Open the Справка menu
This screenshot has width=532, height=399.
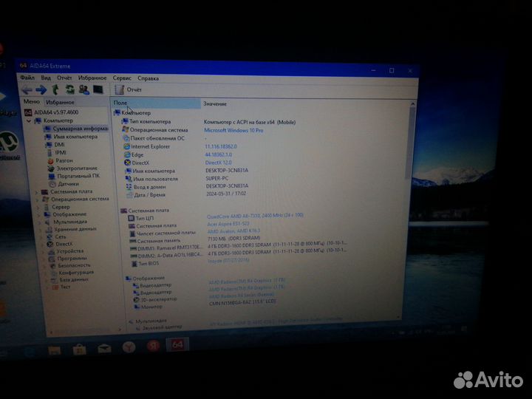click(148, 78)
